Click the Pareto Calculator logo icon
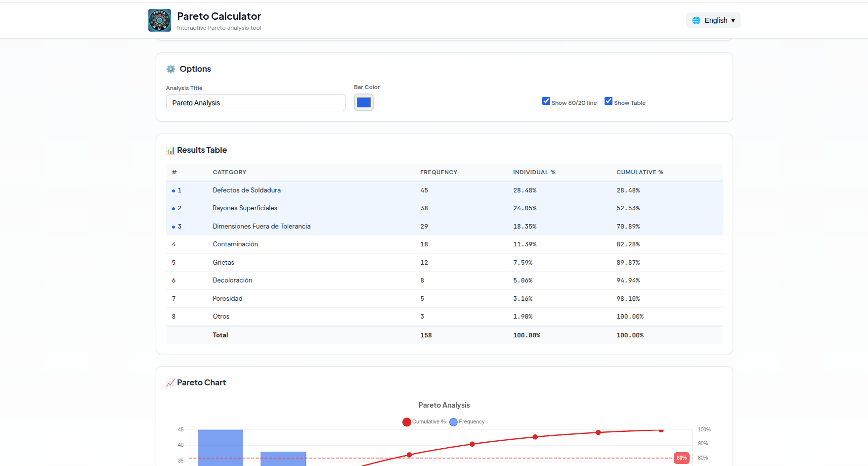The image size is (868, 466). click(x=160, y=20)
